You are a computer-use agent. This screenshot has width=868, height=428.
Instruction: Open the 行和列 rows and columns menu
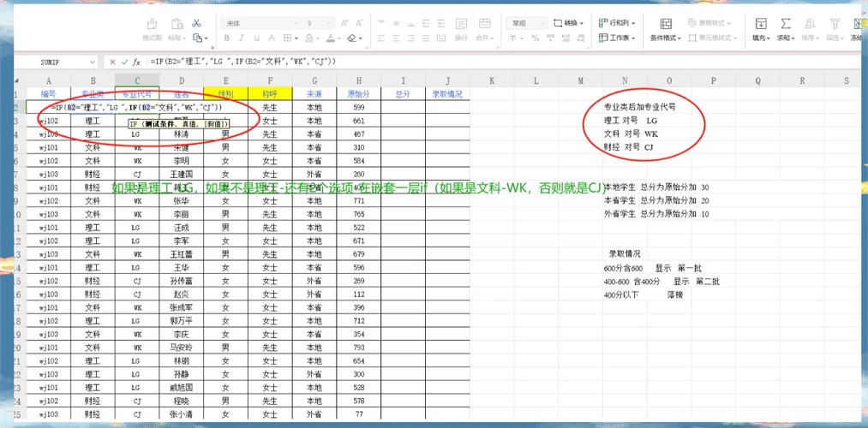pyautogui.click(x=617, y=23)
